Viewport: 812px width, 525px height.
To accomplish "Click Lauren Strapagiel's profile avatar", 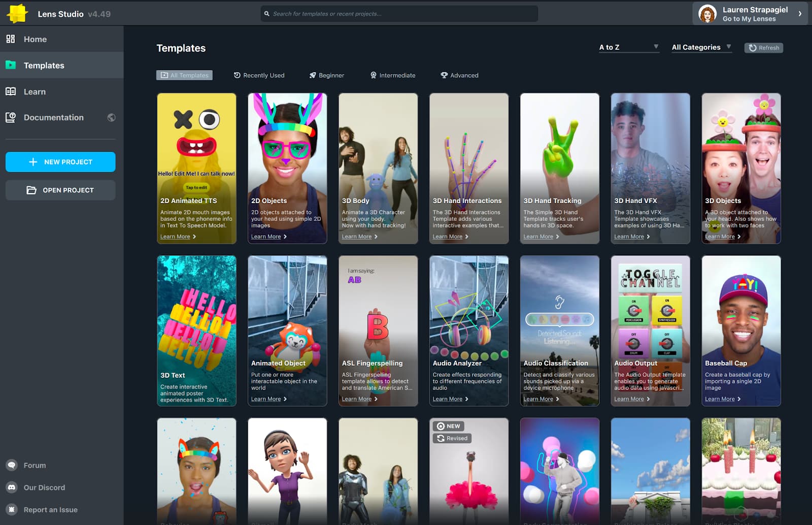I will click(707, 14).
